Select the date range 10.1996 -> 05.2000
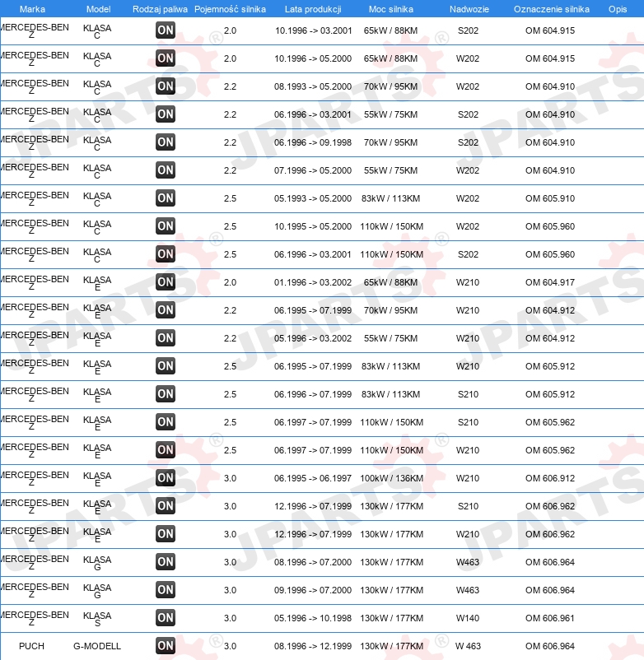This screenshot has height=660, width=644. (x=313, y=58)
